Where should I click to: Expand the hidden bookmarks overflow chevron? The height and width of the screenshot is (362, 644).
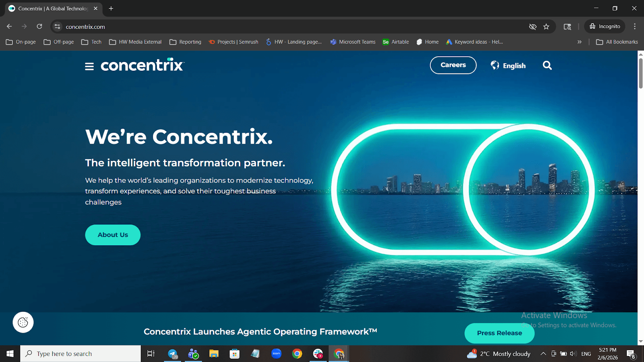tap(579, 42)
